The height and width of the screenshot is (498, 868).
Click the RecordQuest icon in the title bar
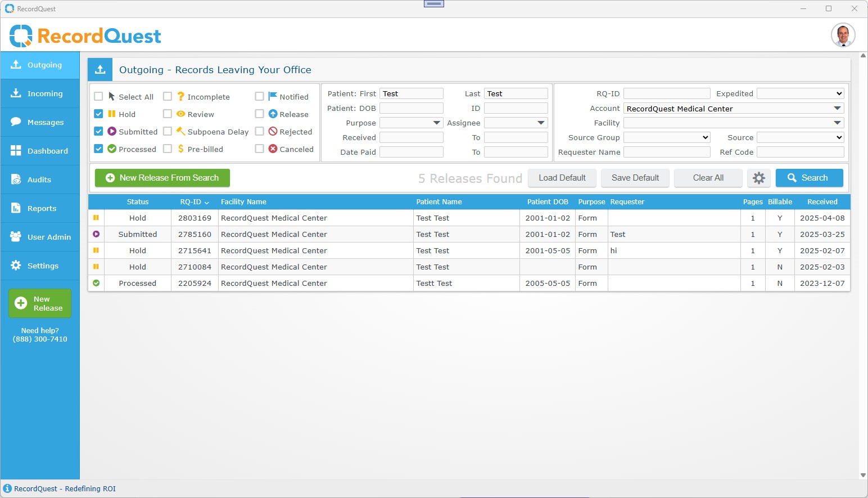coord(10,8)
